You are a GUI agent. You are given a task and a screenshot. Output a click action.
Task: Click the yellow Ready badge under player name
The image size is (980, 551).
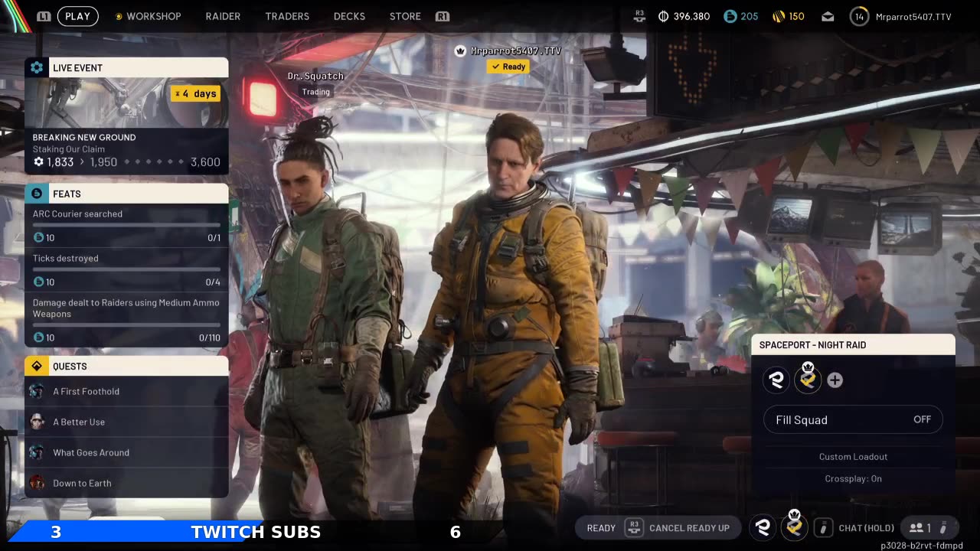click(508, 67)
